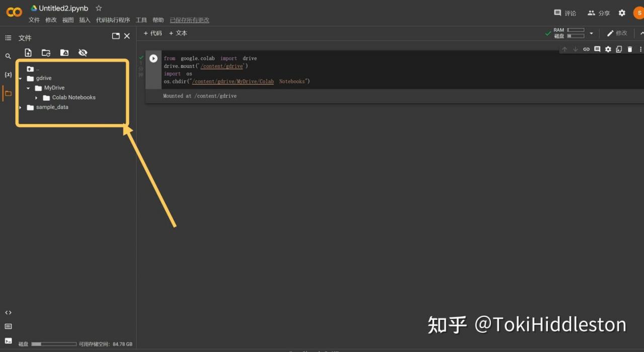
Task: Open the terminal icon at bottom left
Action: (8, 341)
